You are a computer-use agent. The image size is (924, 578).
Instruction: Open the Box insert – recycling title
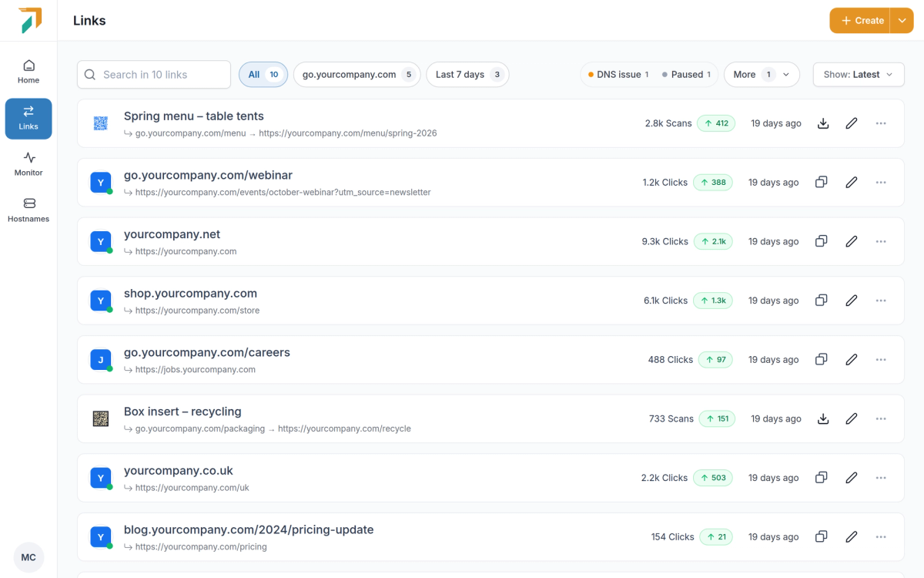182,412
